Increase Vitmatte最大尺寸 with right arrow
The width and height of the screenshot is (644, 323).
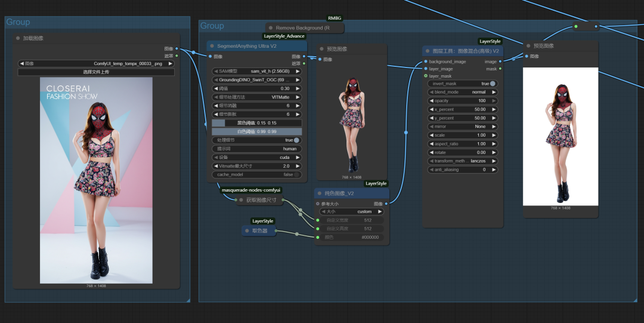(x=298, y=166)
